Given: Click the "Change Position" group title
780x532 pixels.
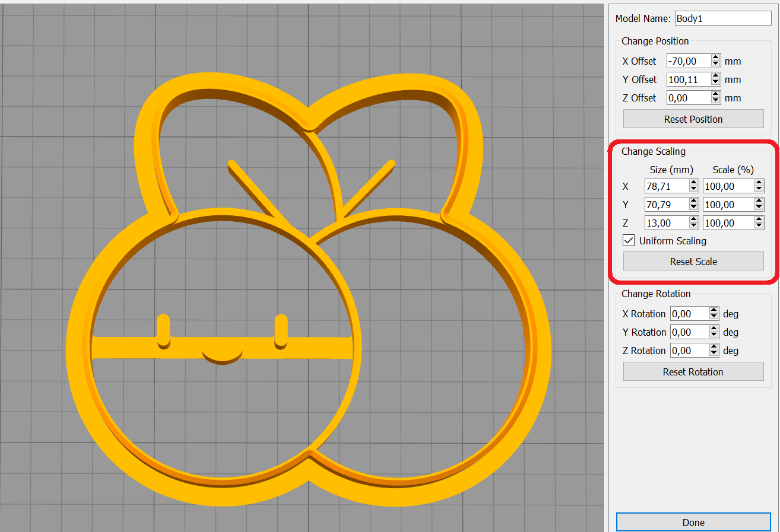Looking at the screenshot, I should [x=655, y=42].
